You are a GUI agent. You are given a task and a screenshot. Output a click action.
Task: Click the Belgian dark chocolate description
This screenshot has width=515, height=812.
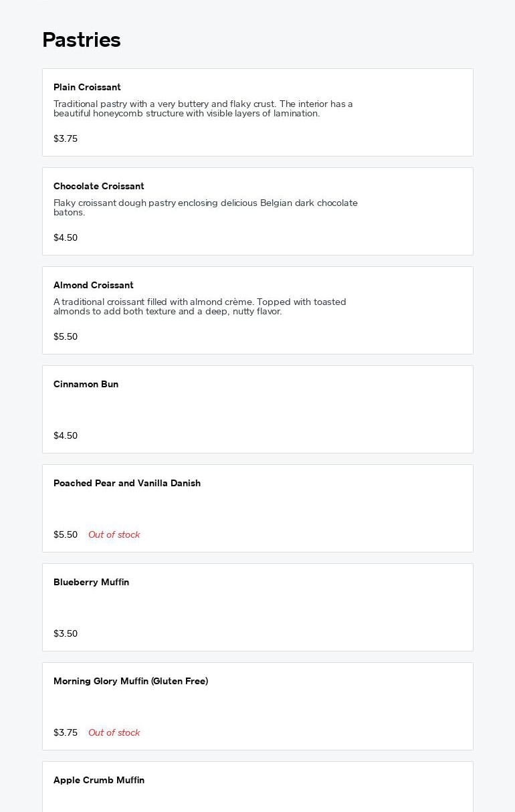click(205, 208)
